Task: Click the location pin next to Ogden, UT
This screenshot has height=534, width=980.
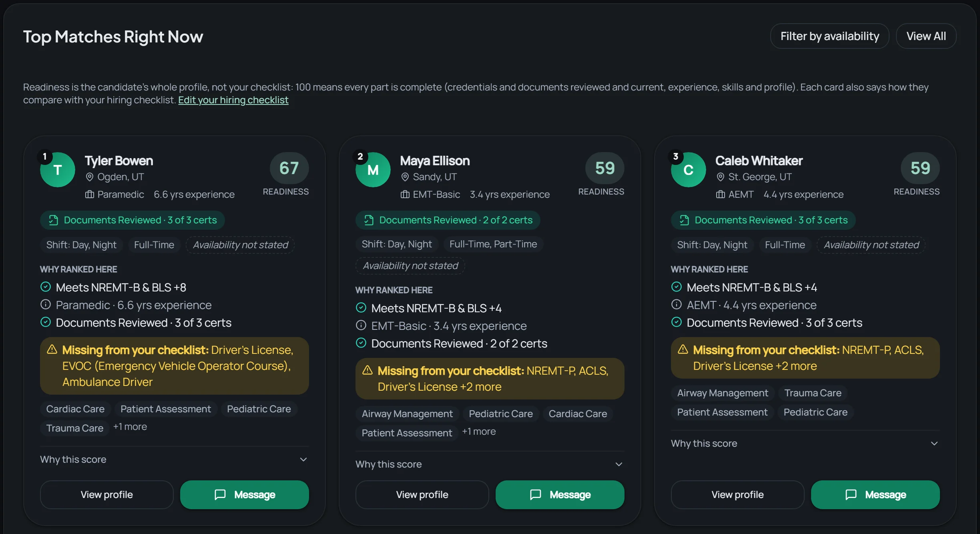Action: coord(90,177)
